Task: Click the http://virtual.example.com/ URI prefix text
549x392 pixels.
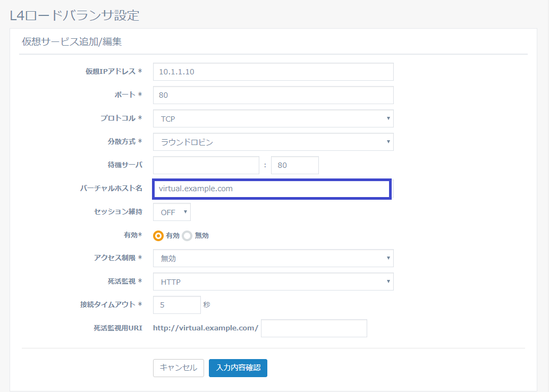Action: [205, 328]
